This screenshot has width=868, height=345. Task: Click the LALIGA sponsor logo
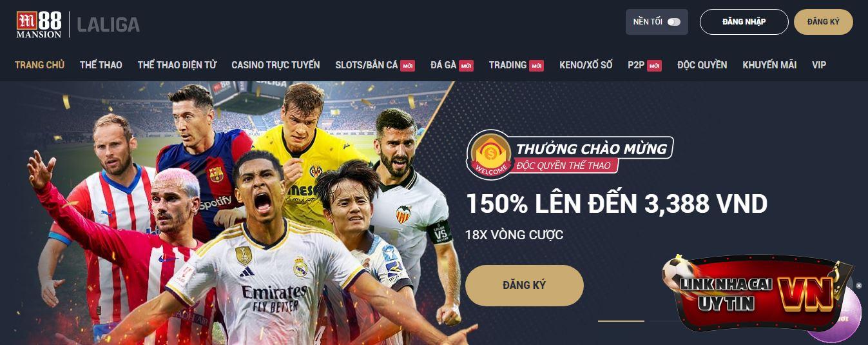[108, 25]
